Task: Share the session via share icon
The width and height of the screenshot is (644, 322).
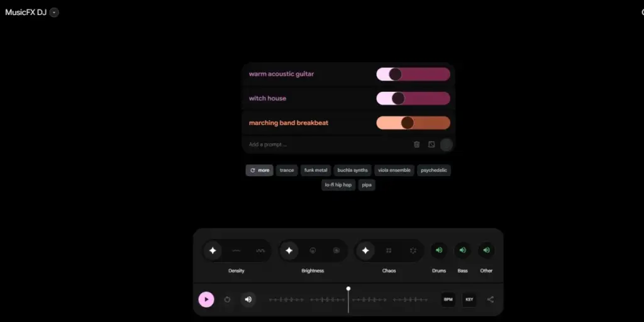Action: (x=491, y=299)
